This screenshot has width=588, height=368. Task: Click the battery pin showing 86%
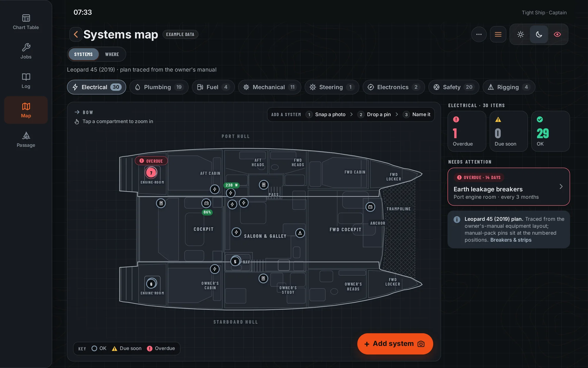coord(206,203)
